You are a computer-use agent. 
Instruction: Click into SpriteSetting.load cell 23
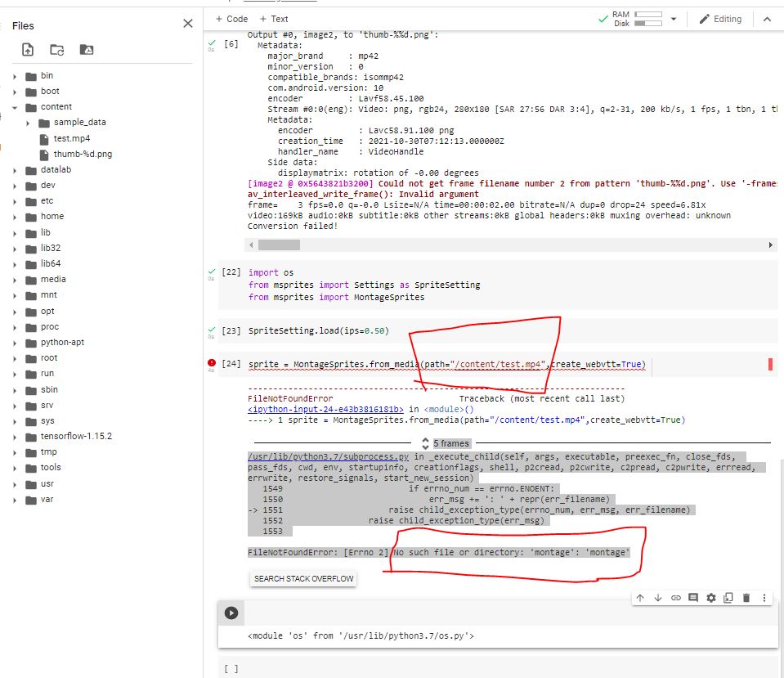pos(318,330)
